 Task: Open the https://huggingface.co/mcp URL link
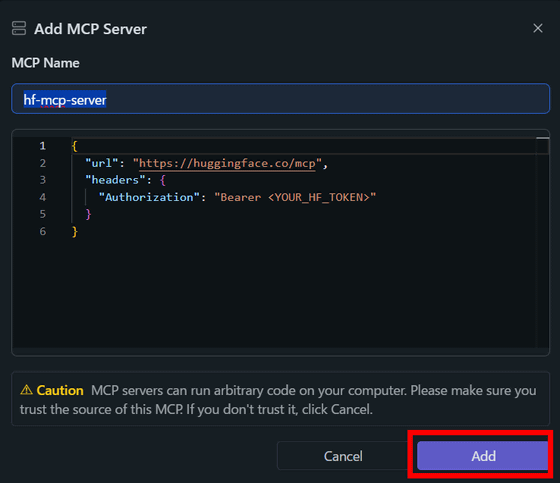tap(227, 163)
